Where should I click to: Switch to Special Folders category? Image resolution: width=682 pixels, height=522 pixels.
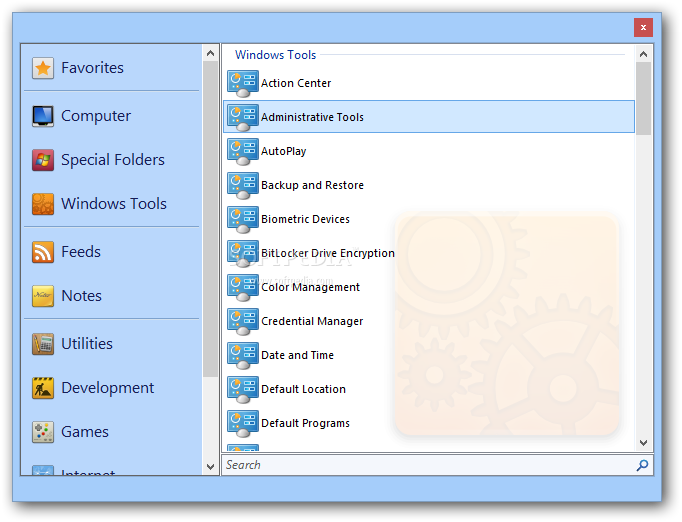[x=113, y=160]
